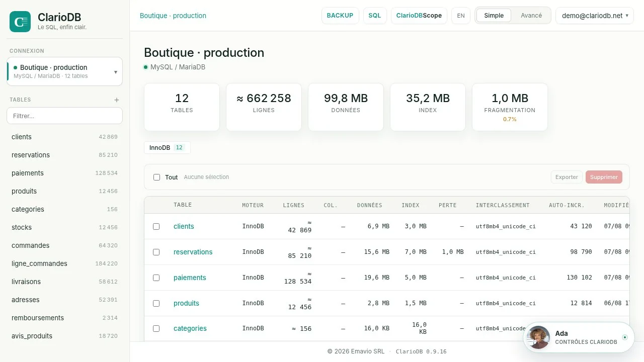Screen dimensions: 644x362
Task: Open commandes in the sidebar
Action: [x=64, y=245]
